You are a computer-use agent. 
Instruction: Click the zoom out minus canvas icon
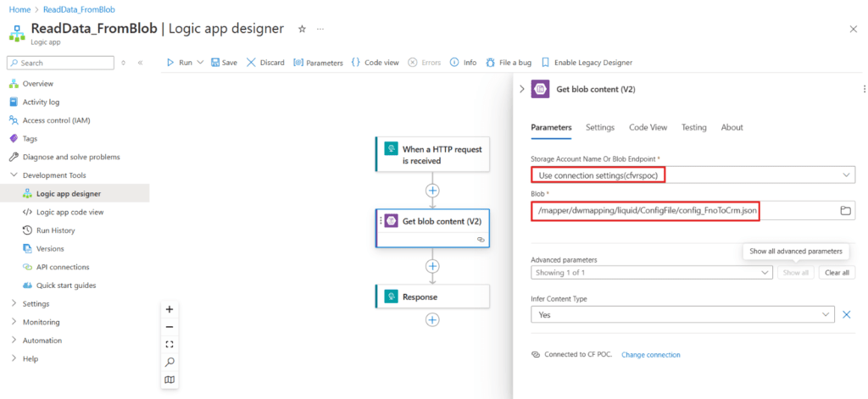(170, 327)
